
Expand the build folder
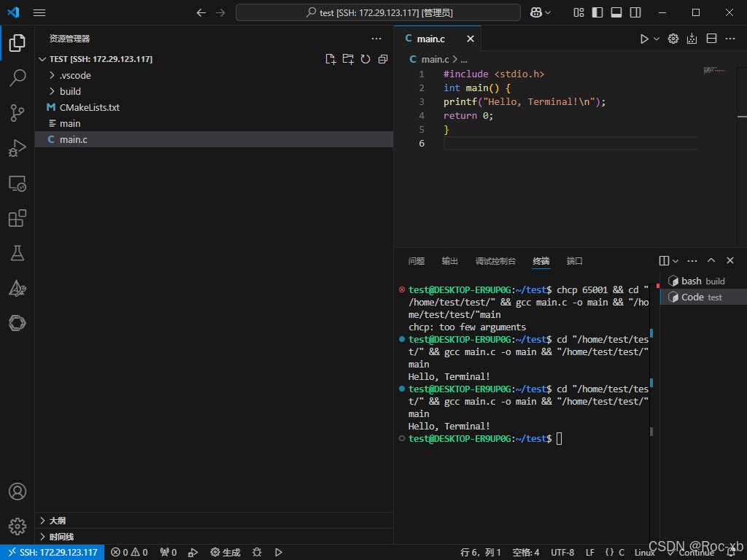click(x=70, y=91)
